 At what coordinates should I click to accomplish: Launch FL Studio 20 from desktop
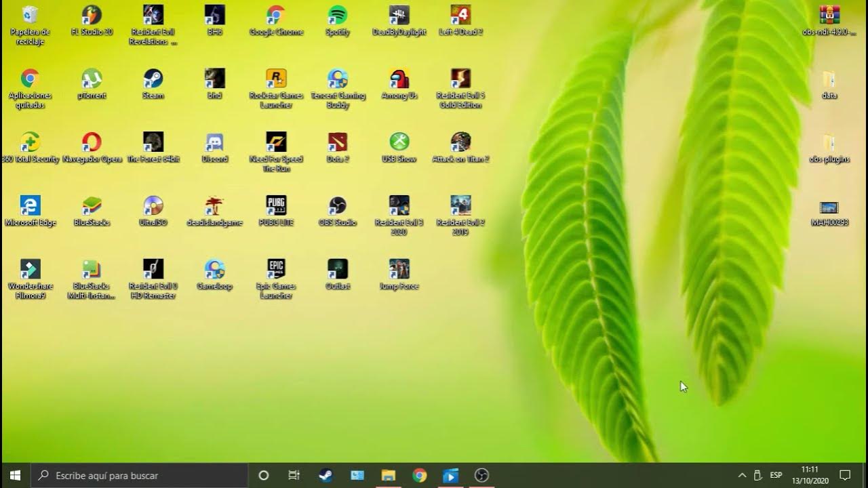(92, 20)
